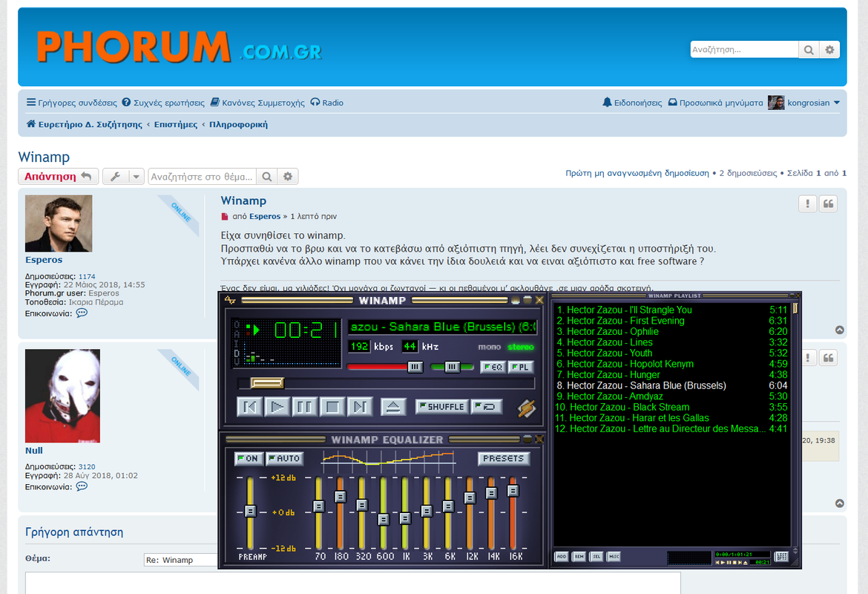Click playlist ADD button
868x594 pixels.
pyautogui.click(x=562, y=556)
